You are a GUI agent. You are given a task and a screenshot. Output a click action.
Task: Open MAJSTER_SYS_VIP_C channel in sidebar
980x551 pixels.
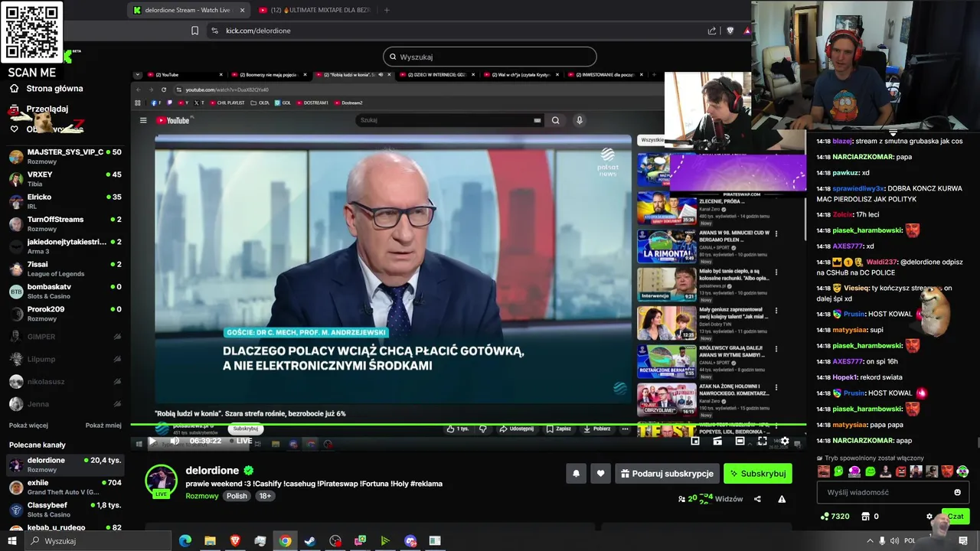(65, 157)
